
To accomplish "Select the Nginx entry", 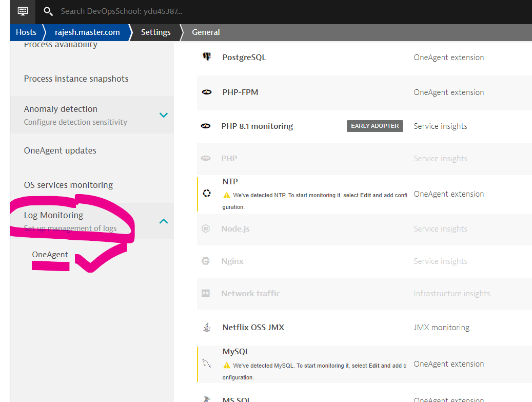I will click(364, 261).
